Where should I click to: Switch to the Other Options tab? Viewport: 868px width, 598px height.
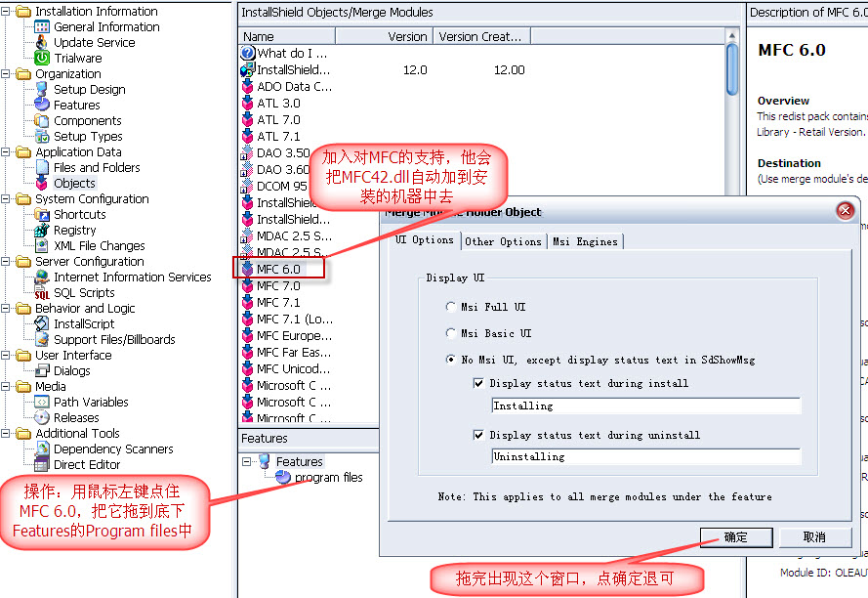tap(503, 241)
